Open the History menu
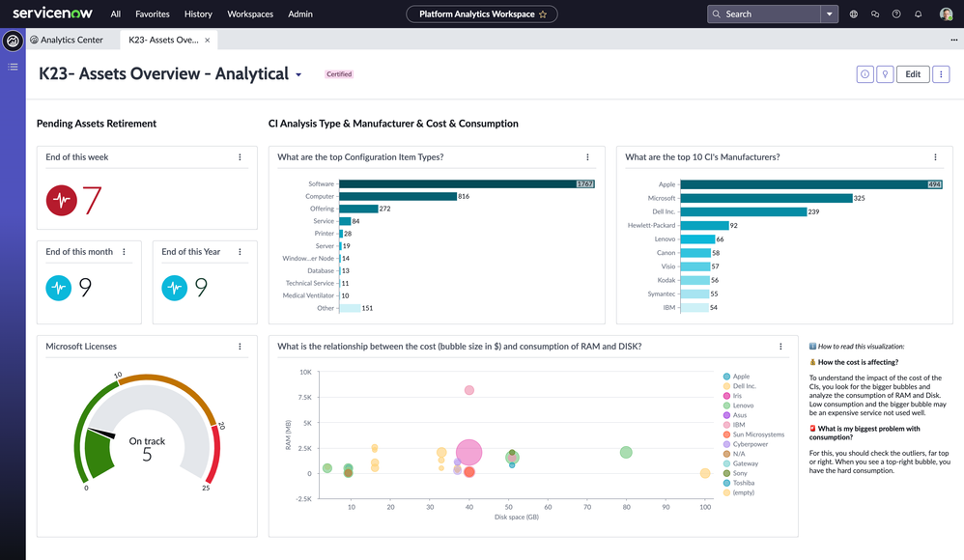 tap(198, 14)
